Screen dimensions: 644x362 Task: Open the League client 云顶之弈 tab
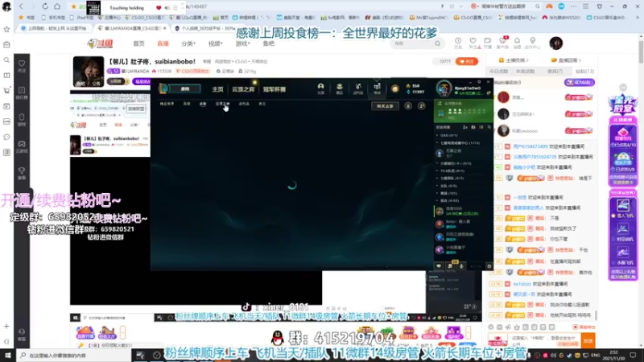tap(243, 89)
